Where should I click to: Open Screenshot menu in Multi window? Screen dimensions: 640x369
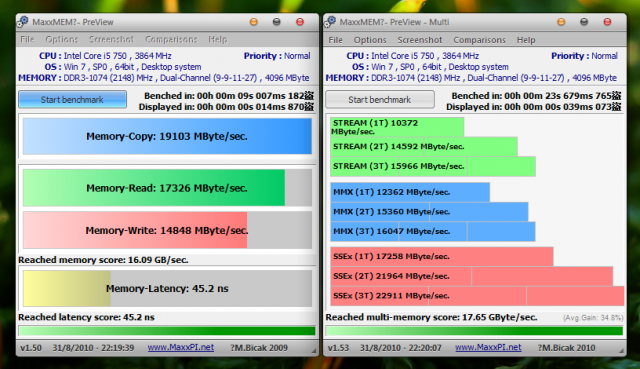(420, 40)
